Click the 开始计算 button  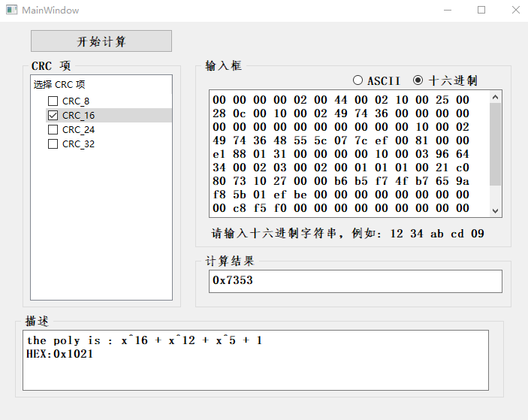(x=101, y=41)
